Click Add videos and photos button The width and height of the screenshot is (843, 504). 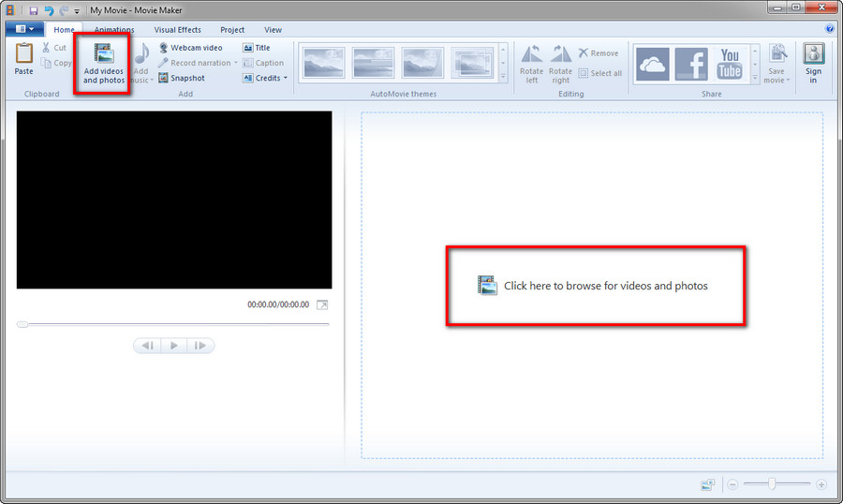click(103, 64)
